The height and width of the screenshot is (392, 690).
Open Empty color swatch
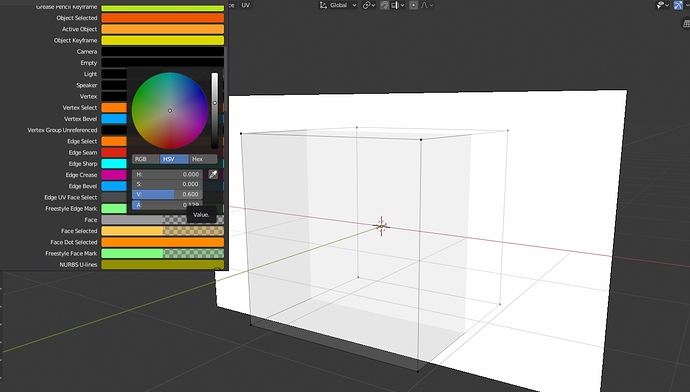click(162, 63)
